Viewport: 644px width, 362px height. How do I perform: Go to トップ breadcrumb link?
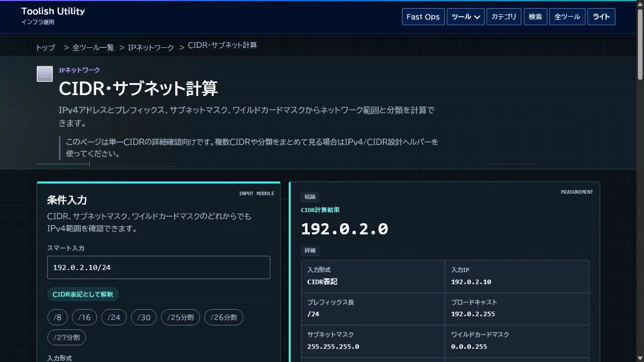[45, 47]
